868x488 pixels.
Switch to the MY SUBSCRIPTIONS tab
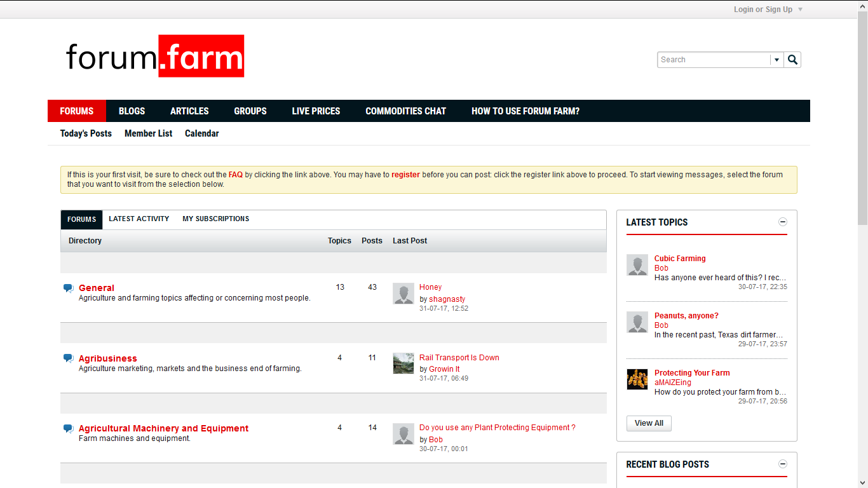point(215,219)
